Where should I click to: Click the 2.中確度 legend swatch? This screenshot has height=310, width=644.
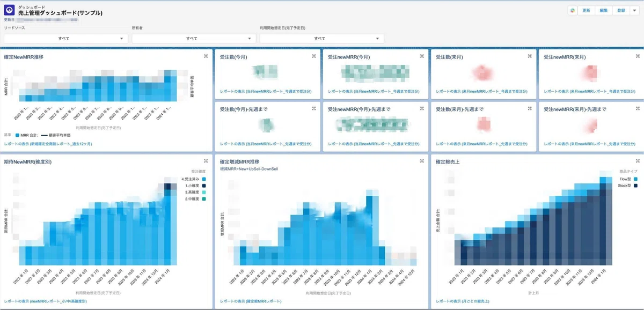[x=204, y=199]
